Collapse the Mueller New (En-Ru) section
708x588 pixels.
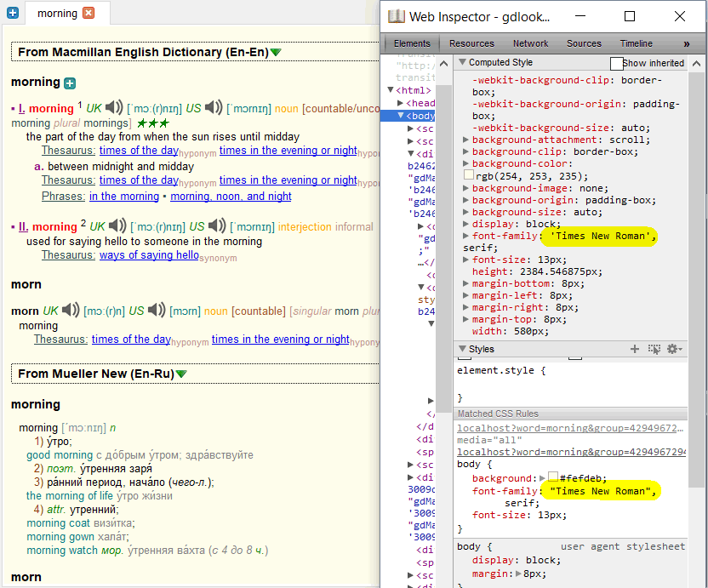[180, 374]
